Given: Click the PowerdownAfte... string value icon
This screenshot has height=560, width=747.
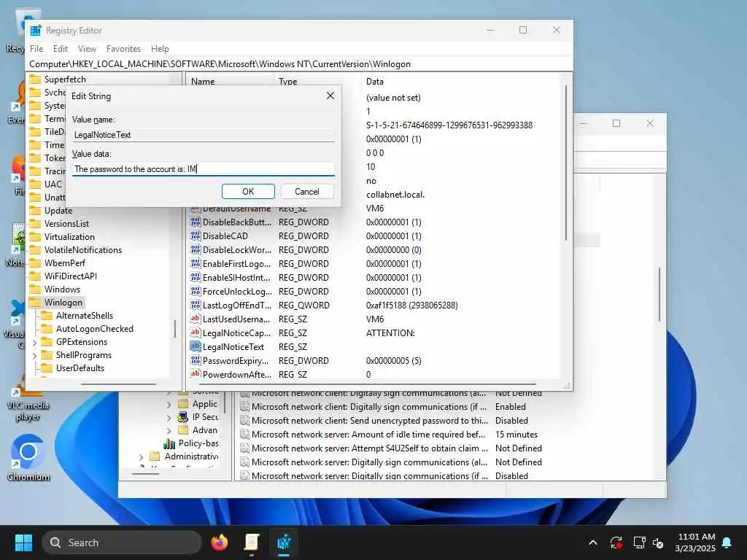Looking at the screenshot, I should coord(195,374).
